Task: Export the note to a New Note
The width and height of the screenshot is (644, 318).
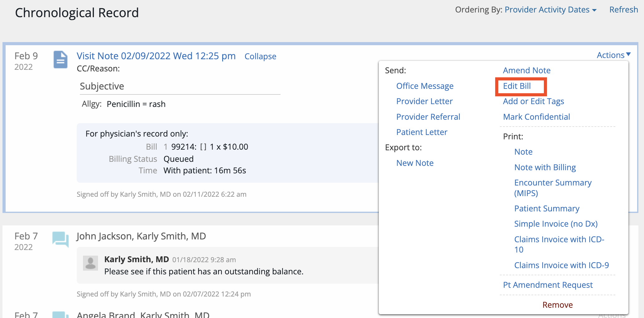Action: (415, 163)
